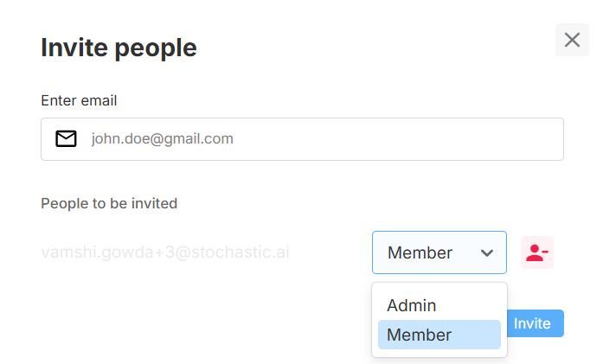Click the Member text in role selector
Image resolution: width=603 pixels, height=364 pixels.
tap(420, 252)
